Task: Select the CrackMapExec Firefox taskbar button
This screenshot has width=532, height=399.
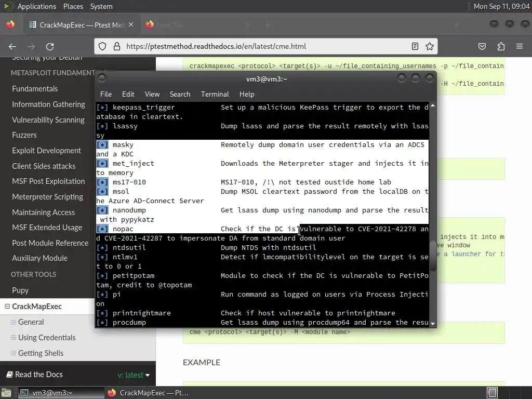Action: point(148,393)
